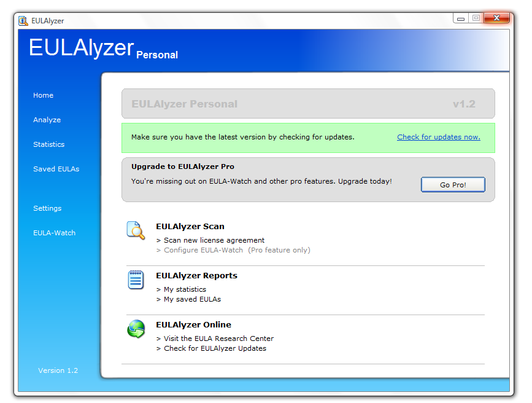532x403 pixels.
Task: Open Statistics from the sidebar
Action: click(49, 144)
